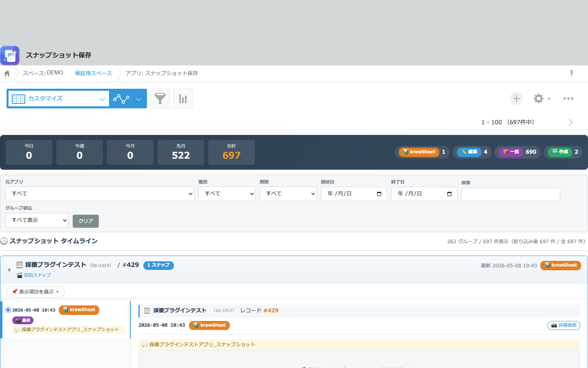588x368 pixels.
Task: Click the 編集 count badge
Action: coord(472,152)
